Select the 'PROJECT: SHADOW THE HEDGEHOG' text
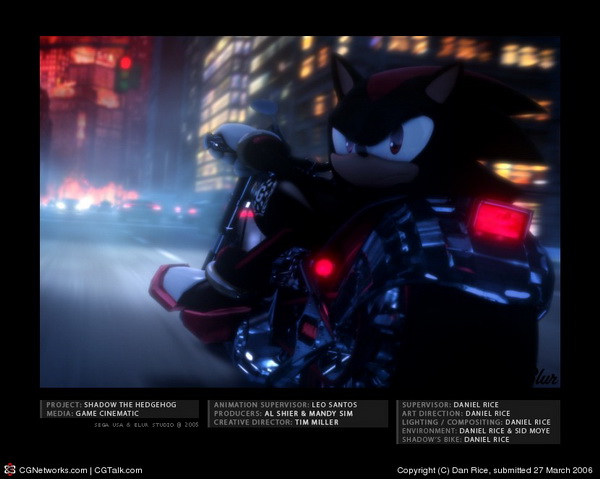The image size is (600, 479). click(x=111, y=405)
